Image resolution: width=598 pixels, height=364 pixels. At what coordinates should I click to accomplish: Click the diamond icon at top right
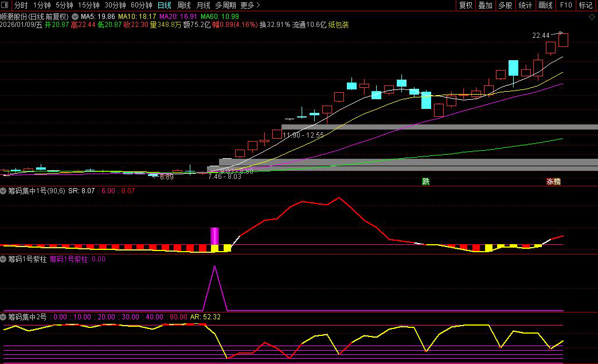[592, 17]
